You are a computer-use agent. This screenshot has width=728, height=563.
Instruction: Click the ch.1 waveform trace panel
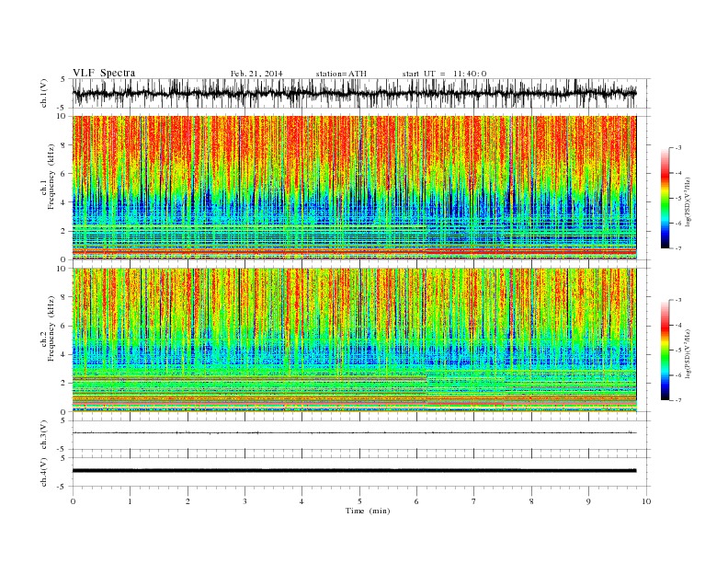click(x=361, y=93)
